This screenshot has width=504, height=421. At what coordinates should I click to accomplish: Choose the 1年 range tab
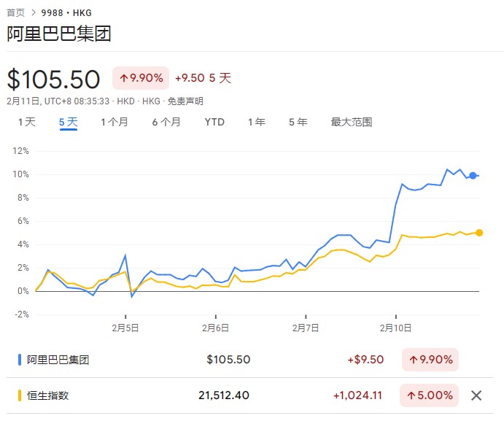(257, 123)
